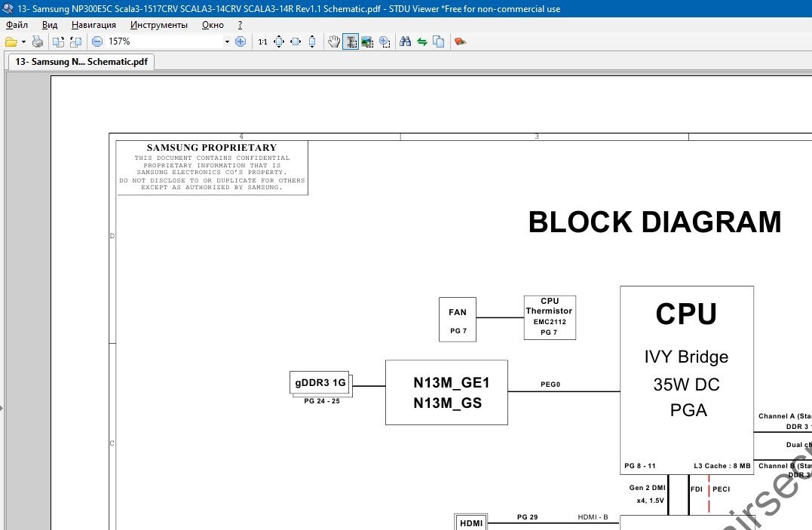
Task: Click the red book icon in toolbar
Action: pos(460,41)
